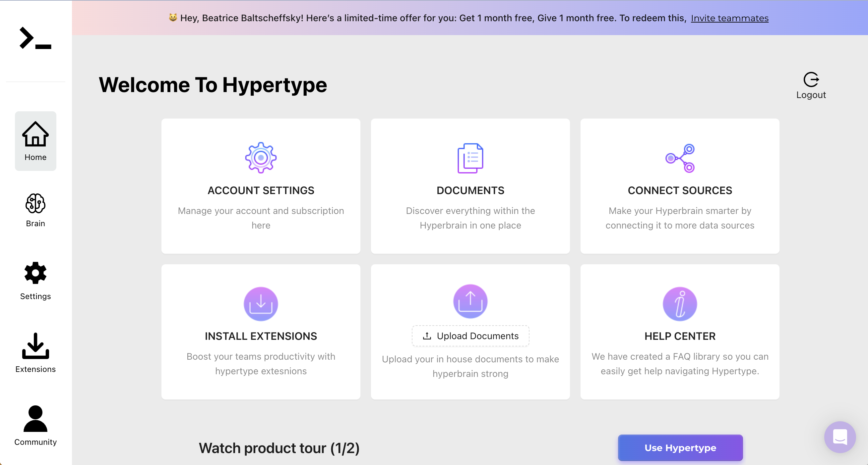Click the Install Extensions download circle icon
868x465 pixels.
tap(261, 304)
